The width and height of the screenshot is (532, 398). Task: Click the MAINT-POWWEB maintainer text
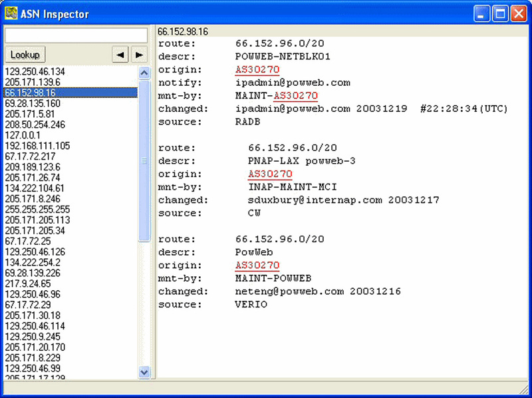coord(273,278)
